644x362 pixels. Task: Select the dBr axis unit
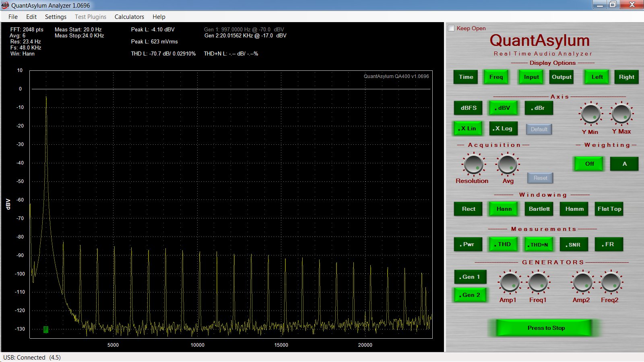click(x=539, y=108)
